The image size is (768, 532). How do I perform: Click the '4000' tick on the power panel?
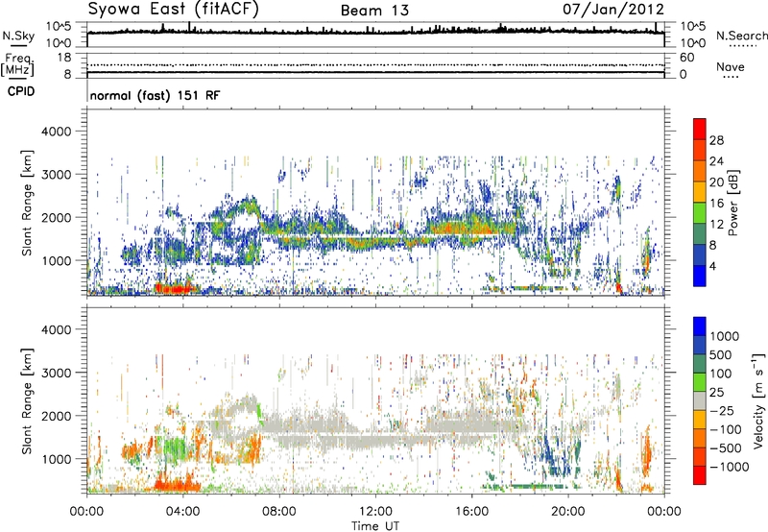56,132
